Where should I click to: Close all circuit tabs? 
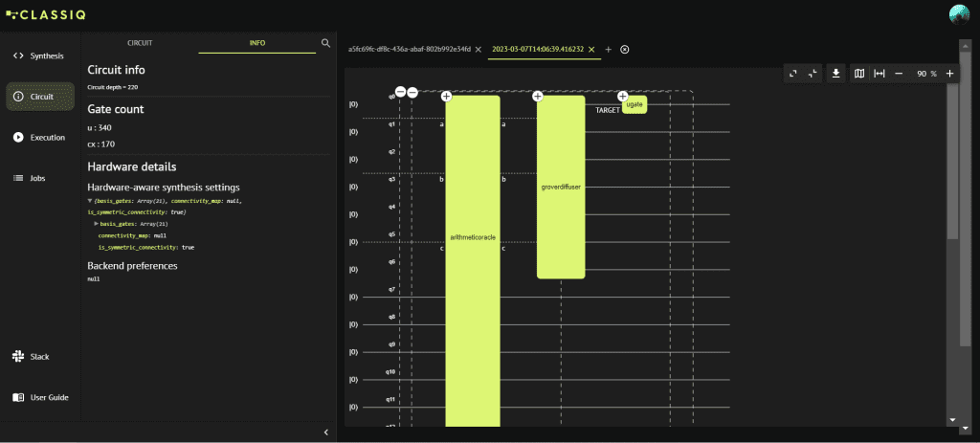tap(624, 50)
